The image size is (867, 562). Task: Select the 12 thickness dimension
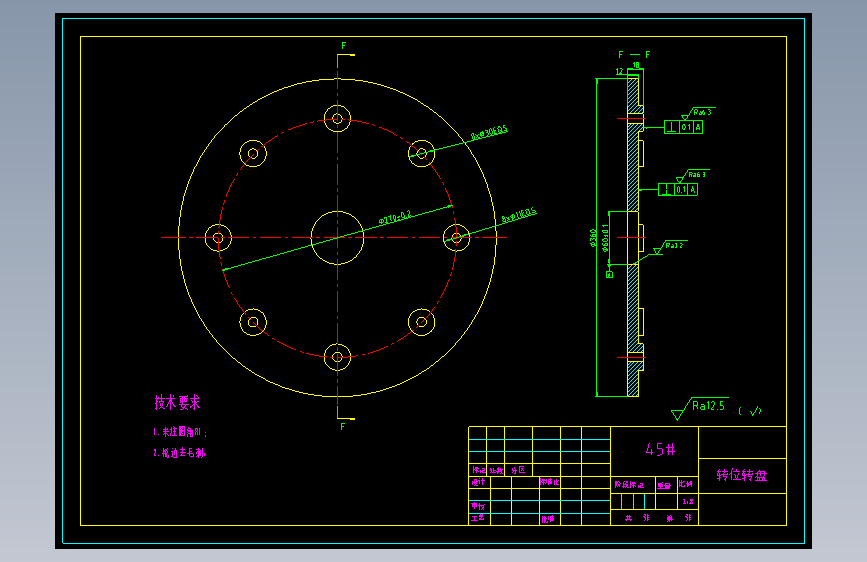619,71
